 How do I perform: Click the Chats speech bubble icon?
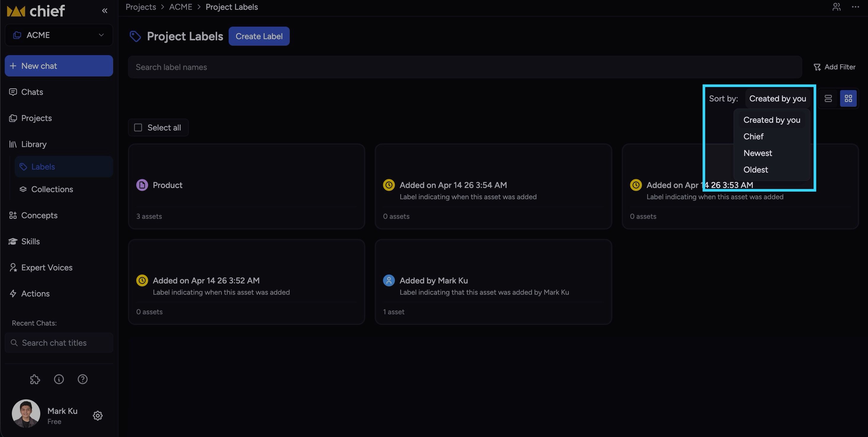pyautogui.click(x=13, y=92)
